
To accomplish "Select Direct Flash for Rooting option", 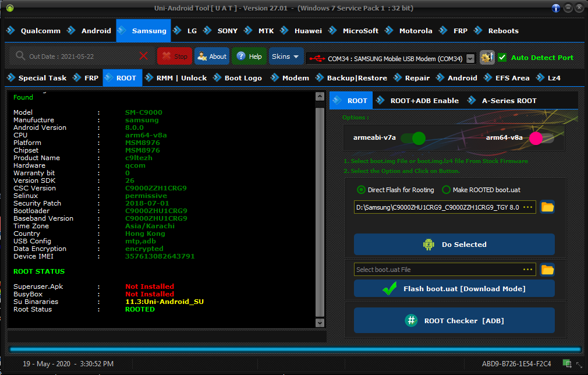I will pyautogui.click(x=396, y=190).
